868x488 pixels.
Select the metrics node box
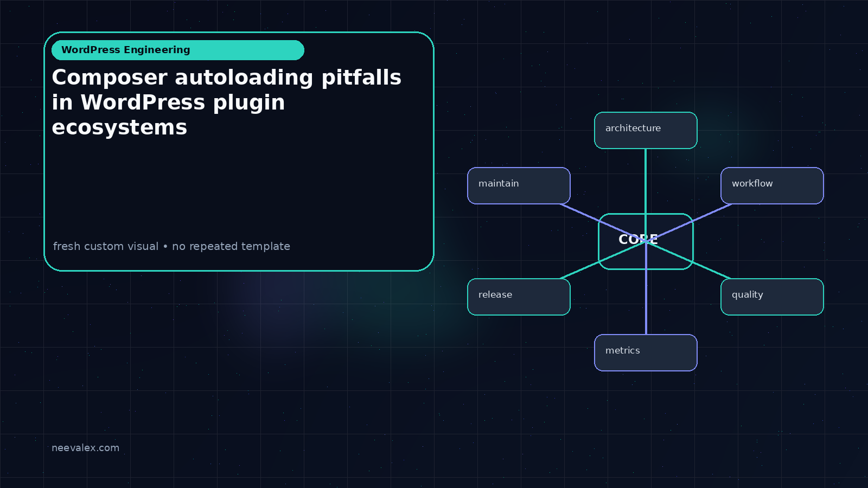tap(646, 352)
